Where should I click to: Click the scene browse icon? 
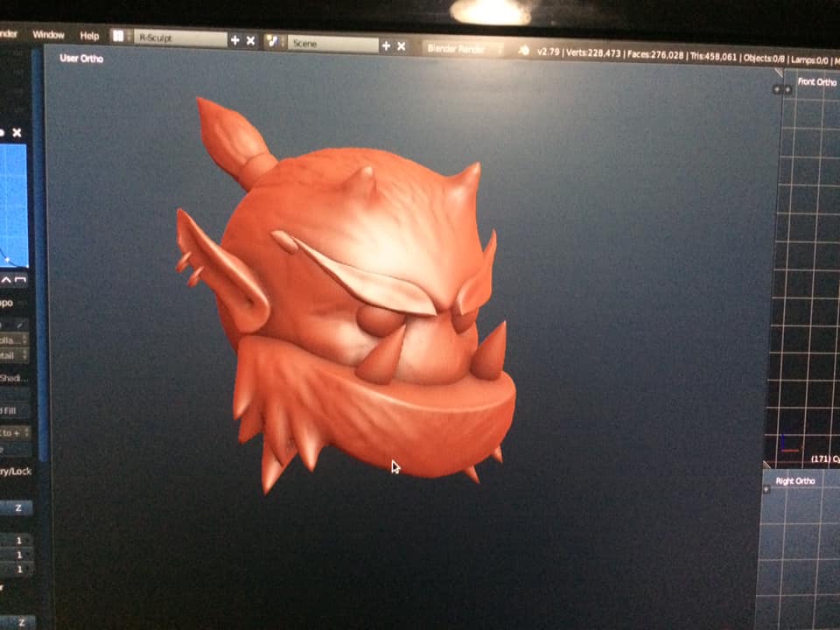pos(274,41)
